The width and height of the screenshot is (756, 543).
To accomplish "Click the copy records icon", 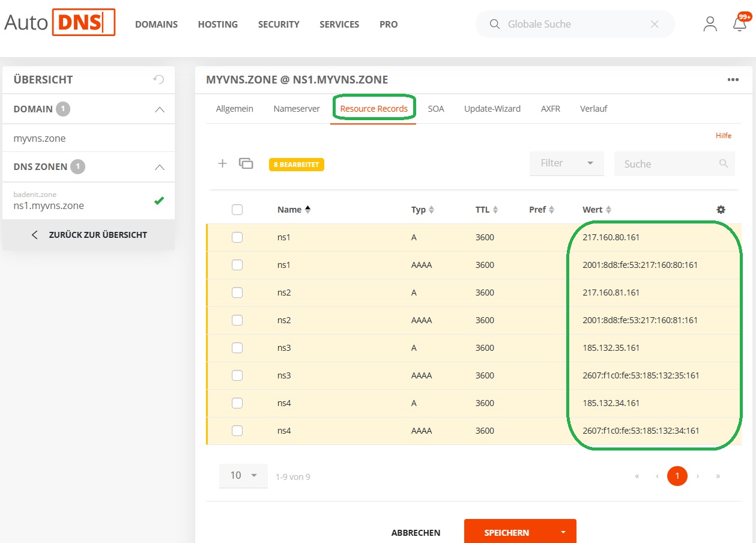I will tap(246, 163).
